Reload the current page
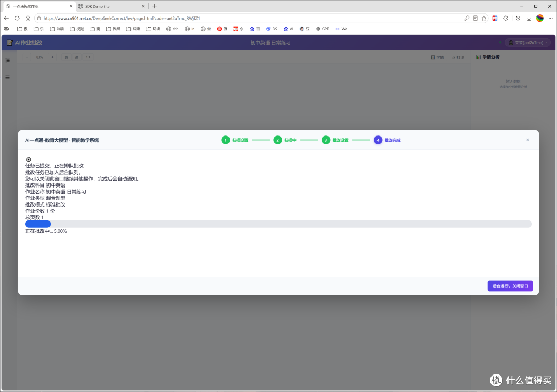This screenshot has height=392, width=557. tap(17, 18)
